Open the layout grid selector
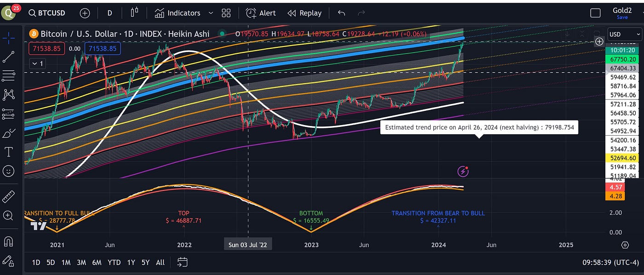The image size is (644, 275). pos(226,13)
